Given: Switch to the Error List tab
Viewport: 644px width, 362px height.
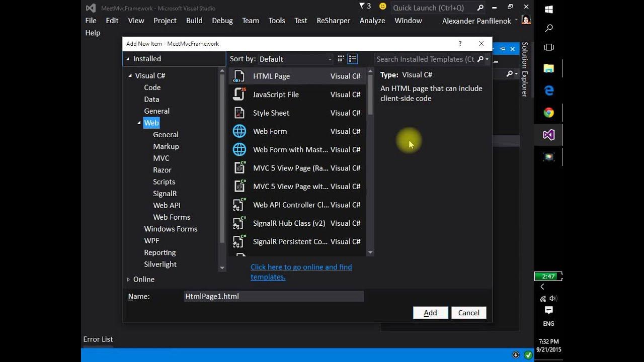Looking at the screenshot, I should pyautogui.click(x=98, y=339).
